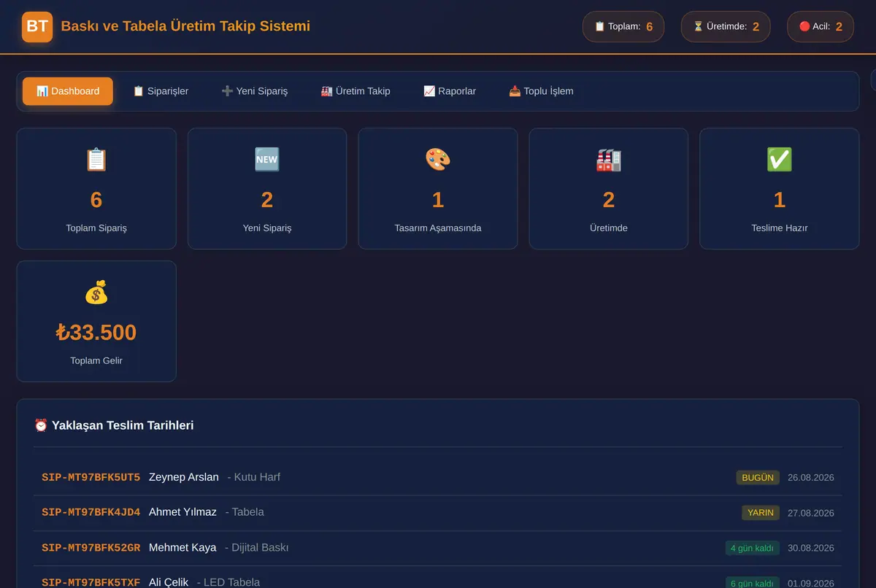Click the delivery date 30.08.2026

(x=811, y=548)
